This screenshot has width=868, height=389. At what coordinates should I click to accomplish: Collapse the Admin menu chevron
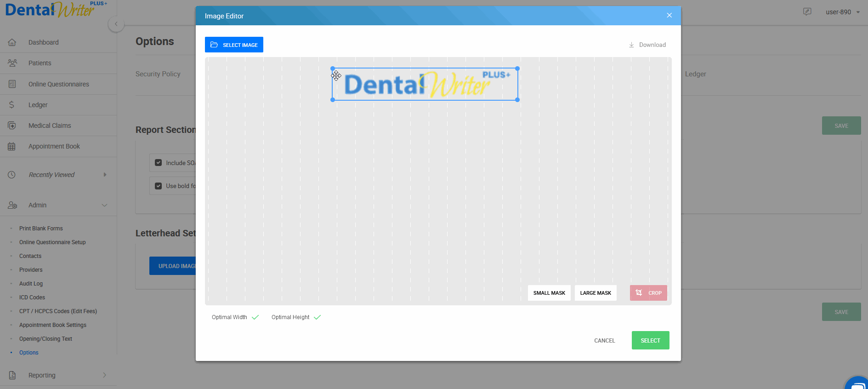pos(104,205)
